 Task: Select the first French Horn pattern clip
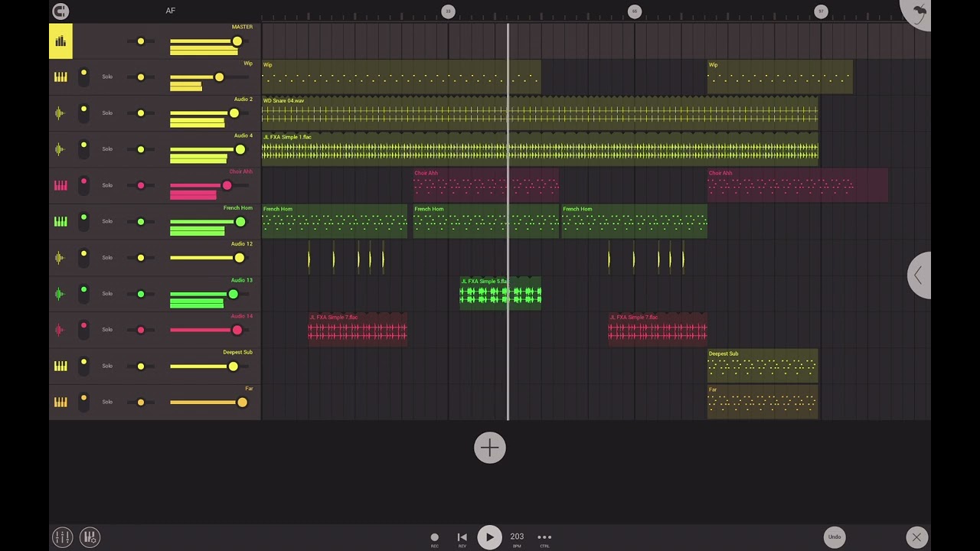[335, 221]
